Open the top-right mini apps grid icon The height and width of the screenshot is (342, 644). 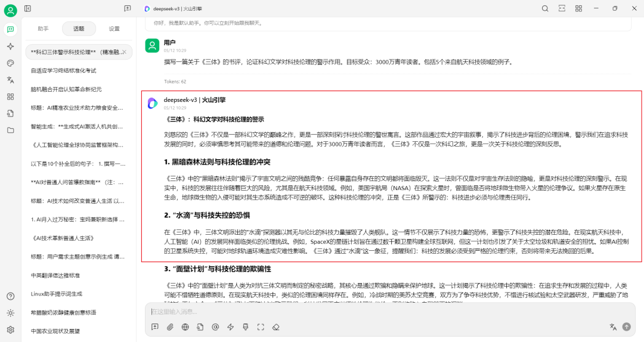578,8
